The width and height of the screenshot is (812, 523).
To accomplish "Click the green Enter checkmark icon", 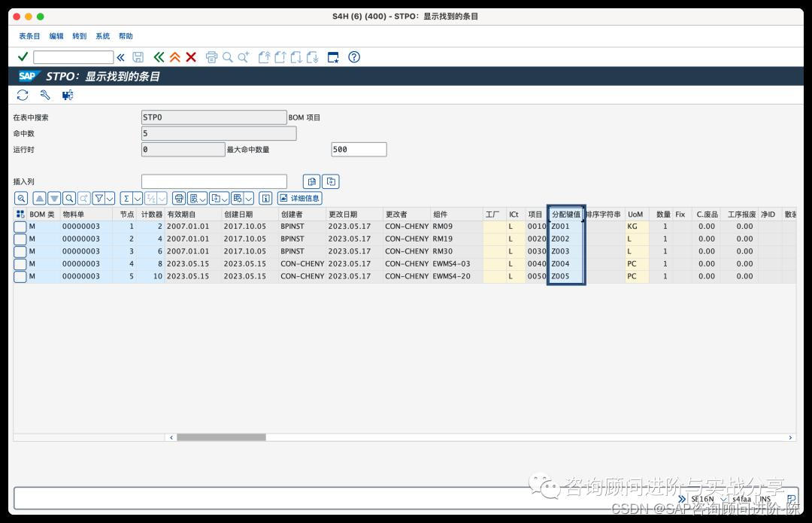I will [23, 56].
